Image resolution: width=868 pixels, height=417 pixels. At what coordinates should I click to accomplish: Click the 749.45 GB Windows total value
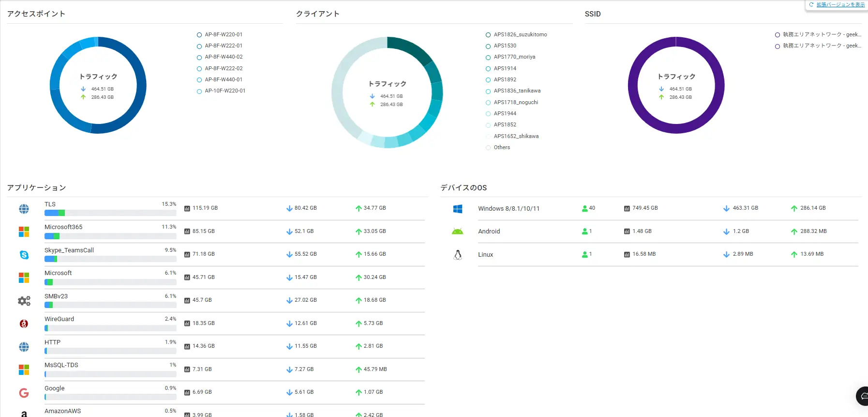coord(645,208)
